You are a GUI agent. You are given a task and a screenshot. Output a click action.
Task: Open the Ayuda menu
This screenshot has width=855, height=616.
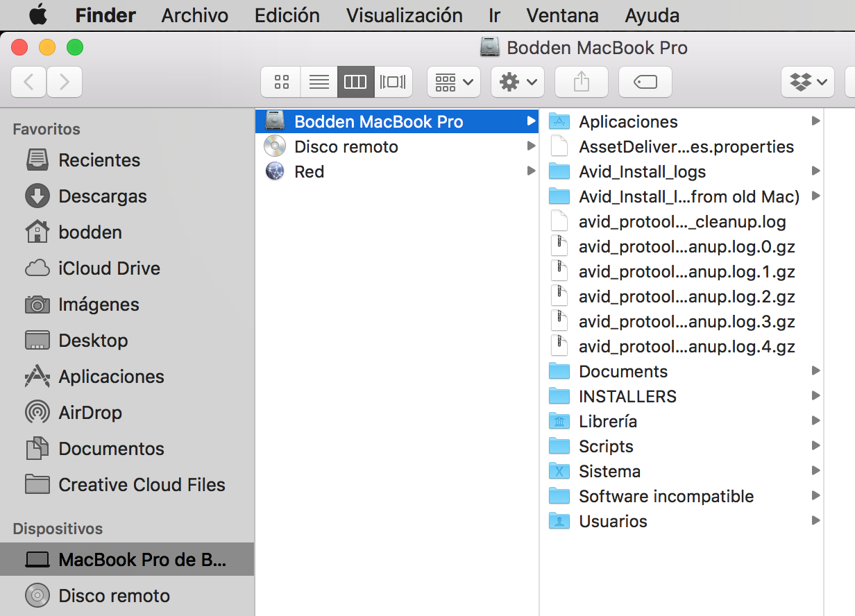(x=652, y=15)
